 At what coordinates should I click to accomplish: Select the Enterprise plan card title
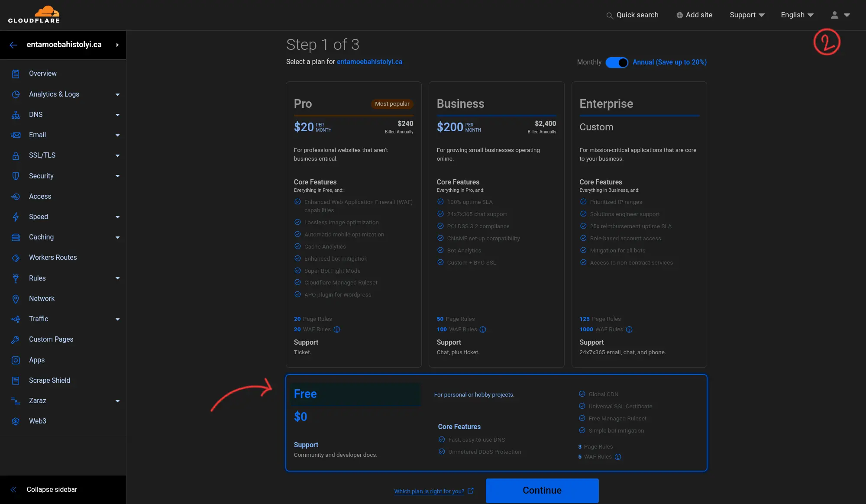[x=606, y=104]
